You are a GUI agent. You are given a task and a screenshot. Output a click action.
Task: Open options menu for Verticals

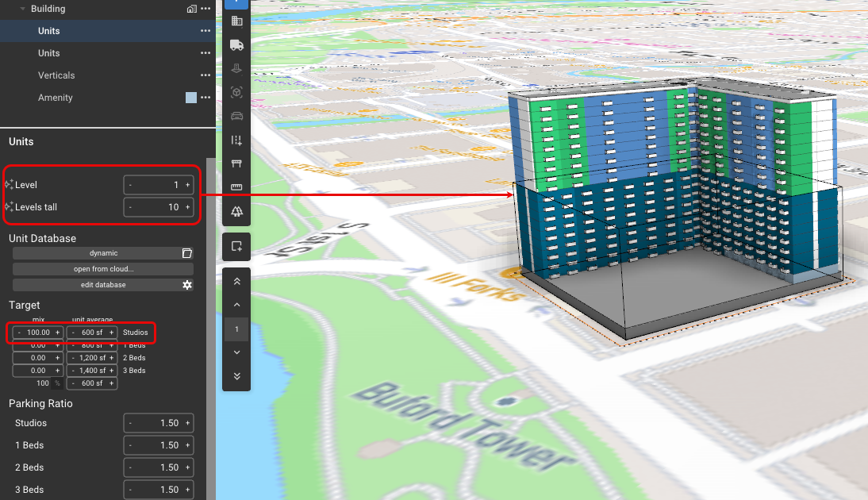(205, 75)
